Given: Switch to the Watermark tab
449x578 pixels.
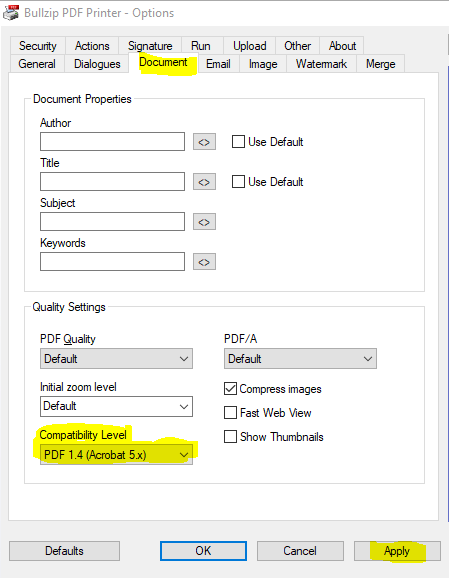Looking at the screenshot, I should click(321, 64).
